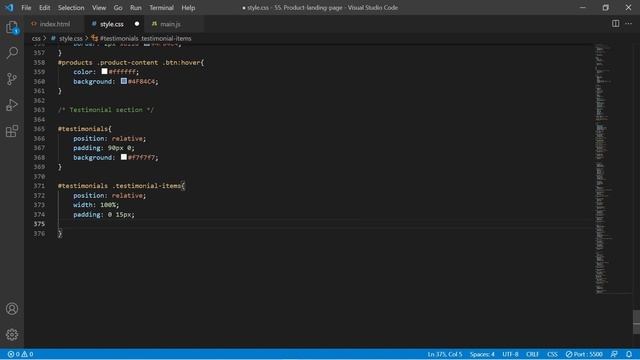Open the Source Control view
Image resolution: width=640 pixels, height=360 pixels.
[x=12, y=79]
